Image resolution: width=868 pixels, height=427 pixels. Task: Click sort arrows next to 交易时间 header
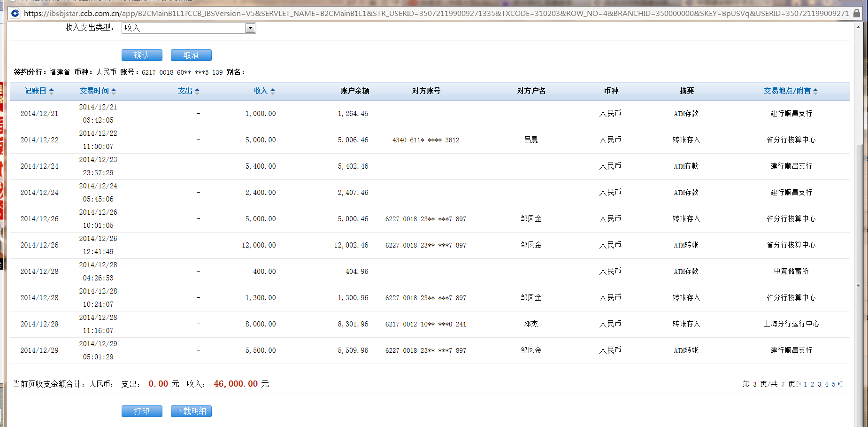click(114, 91)
